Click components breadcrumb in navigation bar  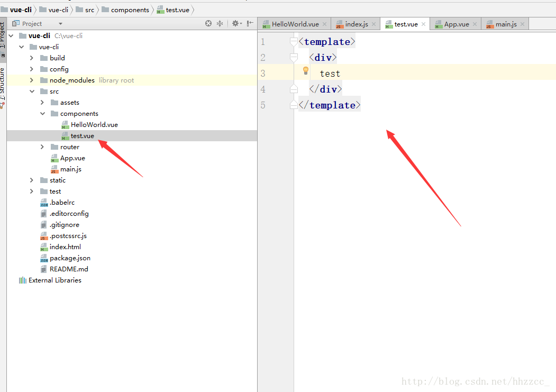click(x=130, y=10)
